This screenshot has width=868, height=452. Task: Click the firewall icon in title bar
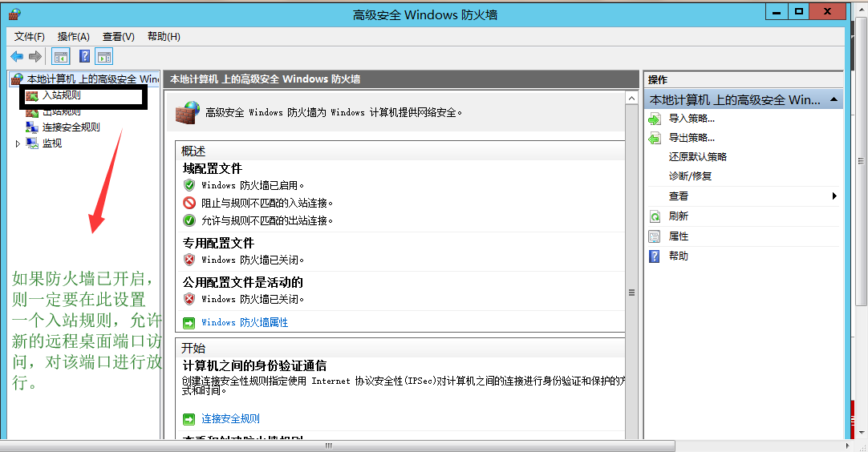(14, 14)
